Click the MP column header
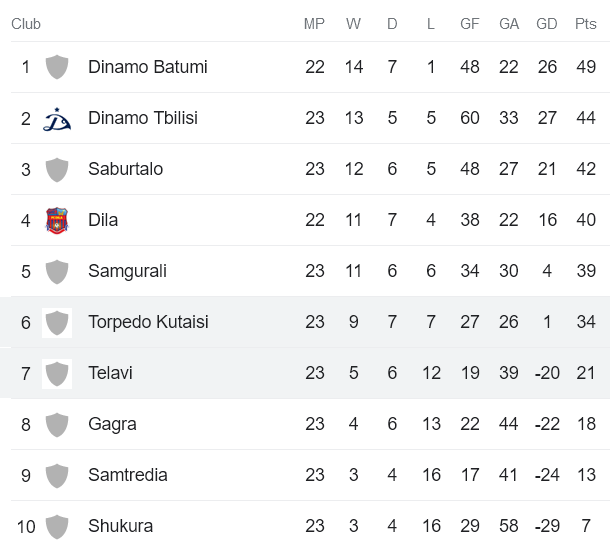The width and height of the screenshot is (610, 556). (314, 24)
